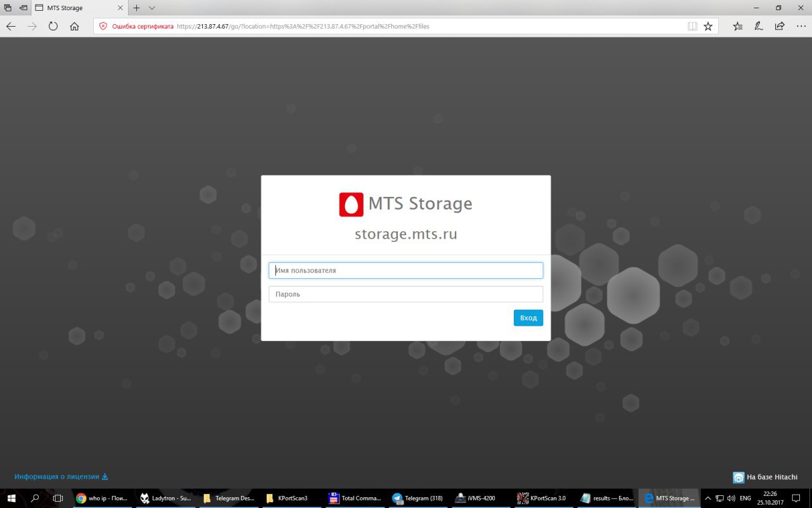Add page to favorites with star
This screenshot has height=508, width=812.
pyautogui.click(x=708, y=27)
